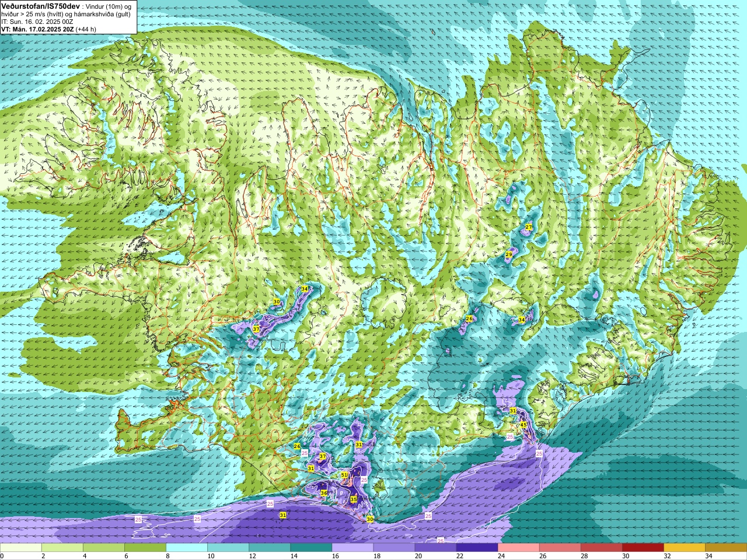Click the title text Veðurstofan/IS750dev
Viewport: 747px width, 560px height.
click(40, 5)
